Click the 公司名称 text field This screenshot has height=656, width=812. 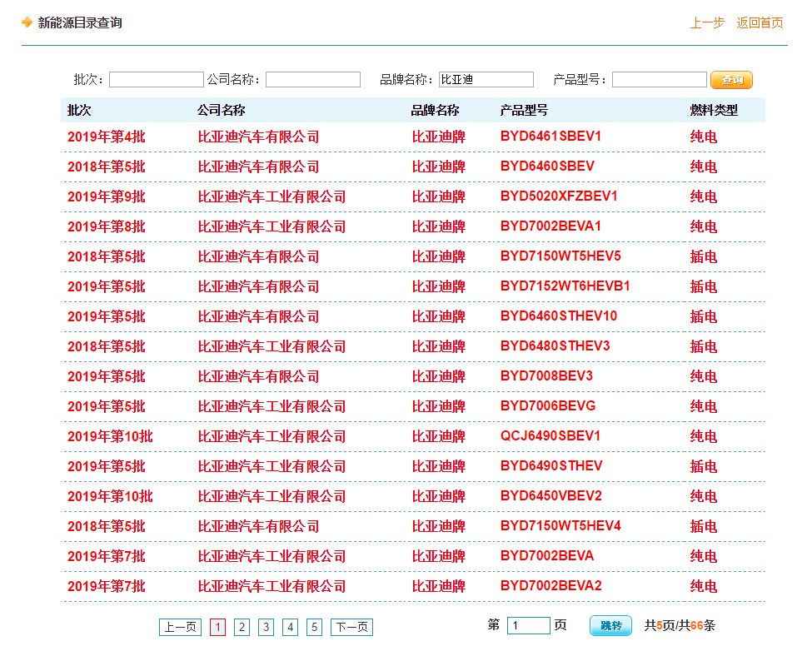tap(312, 80)
